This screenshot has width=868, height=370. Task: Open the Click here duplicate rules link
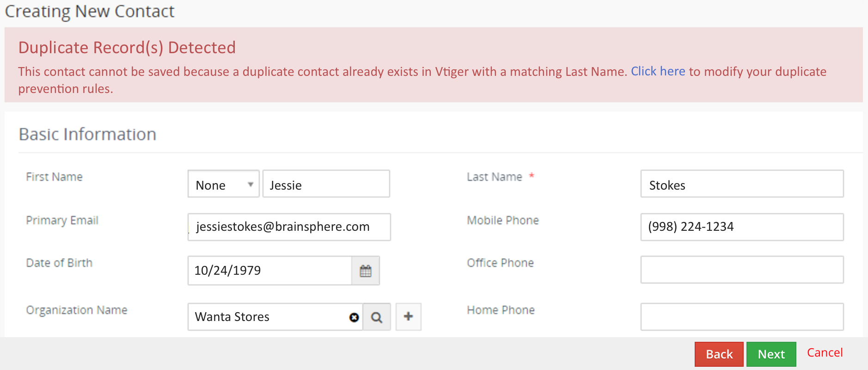click(658, 71)
